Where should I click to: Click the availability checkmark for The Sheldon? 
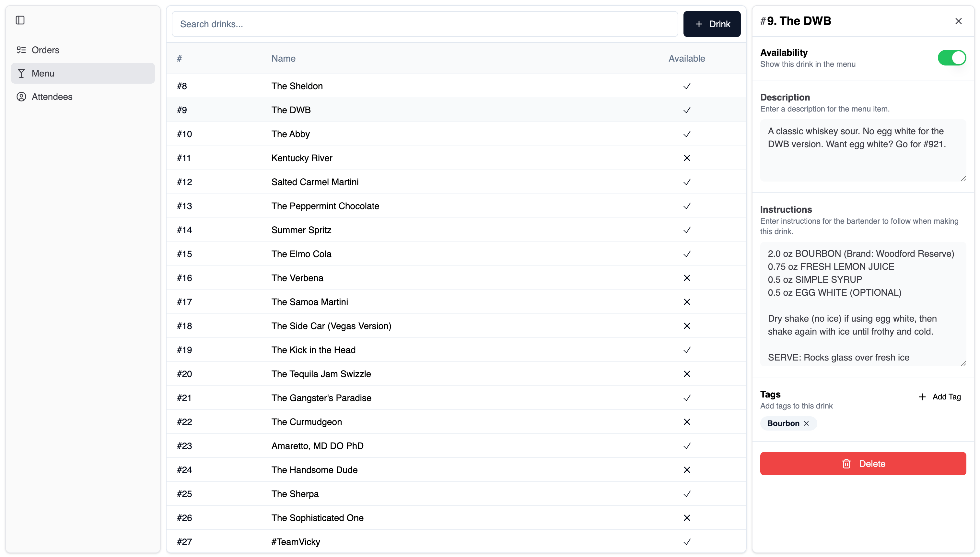686,86
